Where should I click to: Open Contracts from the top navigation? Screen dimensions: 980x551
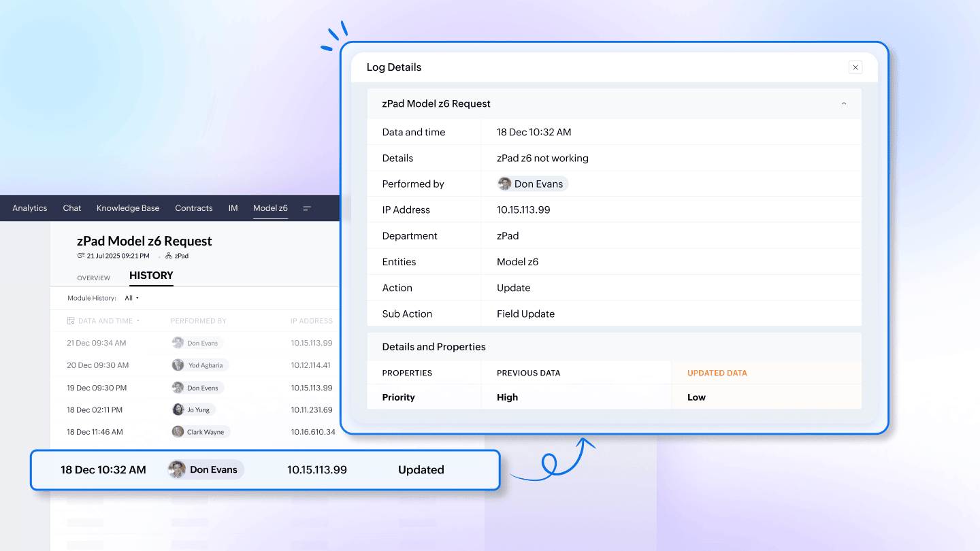point(194,208)
